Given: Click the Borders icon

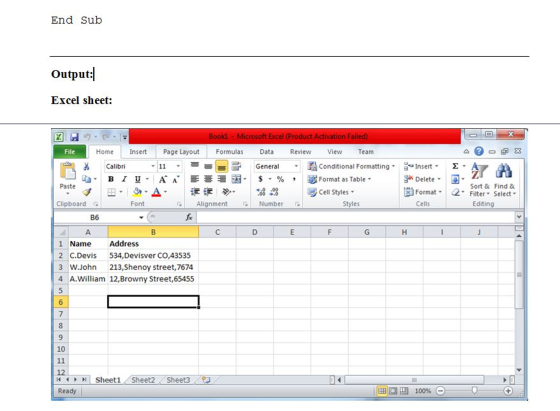Looking at the screenshot, I should [x=111, y=192].
